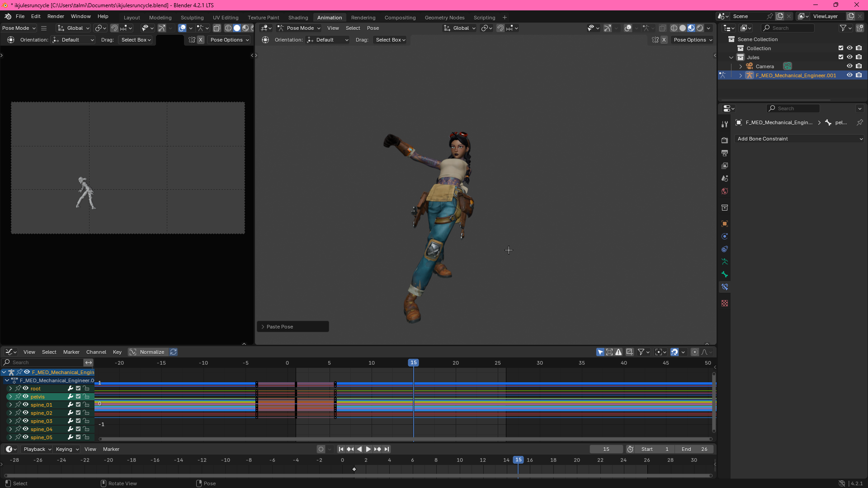Open the Collection properties tab
Screen dimensions: 868x488
tap(725, 207)
